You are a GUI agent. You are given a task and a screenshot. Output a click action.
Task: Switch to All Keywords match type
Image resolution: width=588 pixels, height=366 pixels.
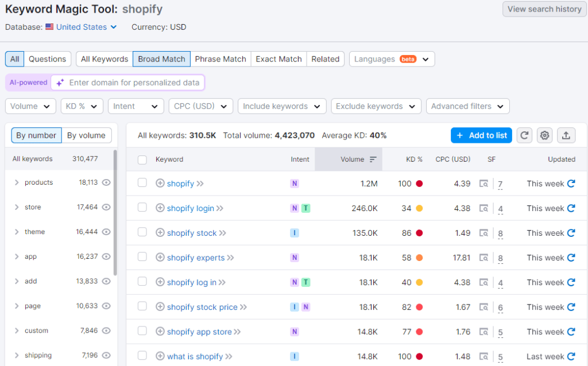point(105,59)
